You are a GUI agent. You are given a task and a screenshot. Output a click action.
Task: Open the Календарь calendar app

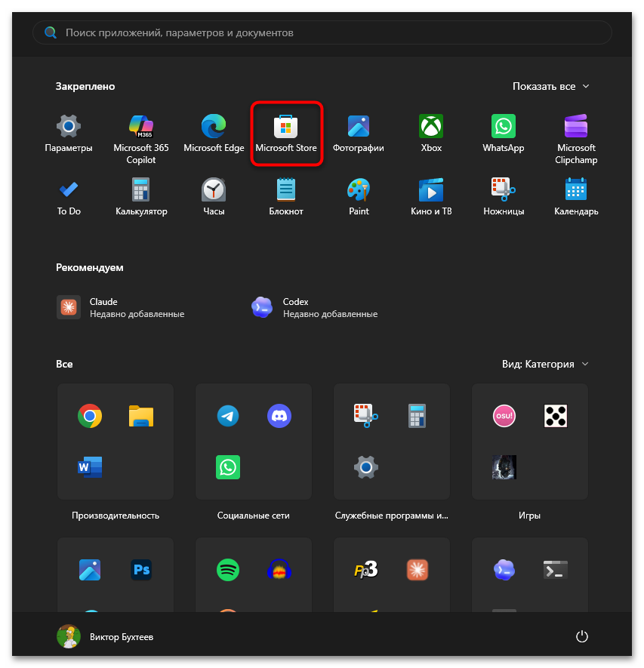(x=576, y=197)
